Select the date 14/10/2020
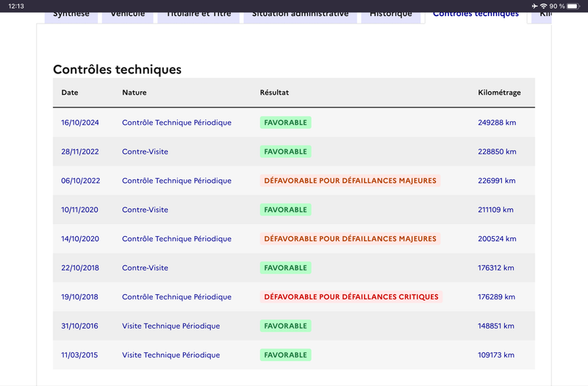 click(80, 239)
